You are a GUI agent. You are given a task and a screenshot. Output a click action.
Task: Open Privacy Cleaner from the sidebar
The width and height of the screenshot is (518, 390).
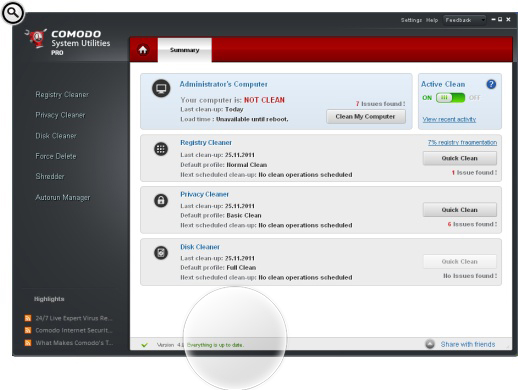pyautogui.click(x=60, y=115)
